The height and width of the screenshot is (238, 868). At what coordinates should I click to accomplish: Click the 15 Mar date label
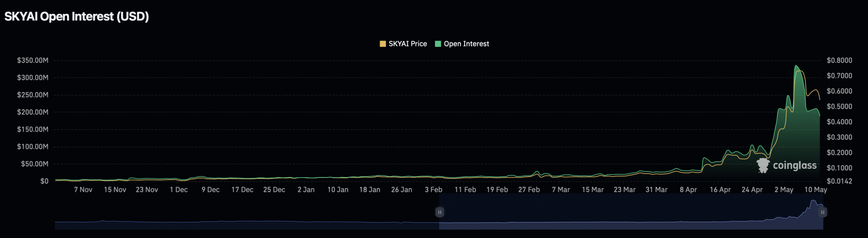[x=593, y=190]
